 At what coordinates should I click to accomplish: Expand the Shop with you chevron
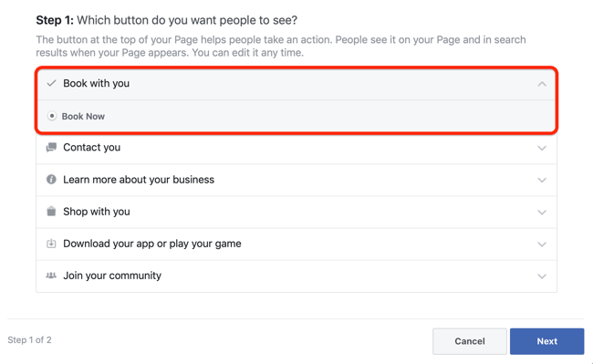pos(542,213)
